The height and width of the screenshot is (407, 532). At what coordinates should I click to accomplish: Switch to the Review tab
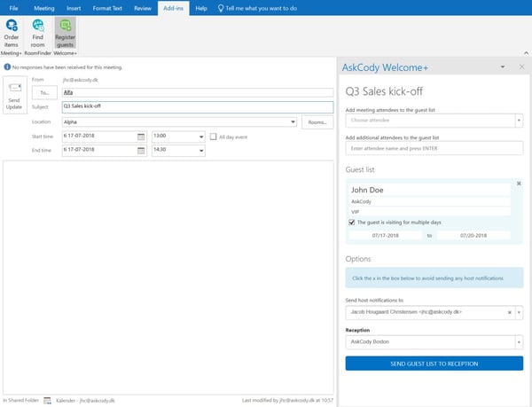point(143,8)
